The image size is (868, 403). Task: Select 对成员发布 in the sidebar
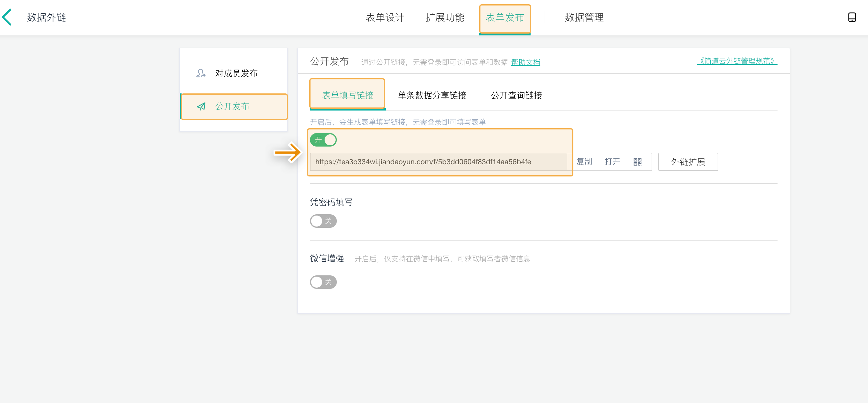[x=236, y=73]
